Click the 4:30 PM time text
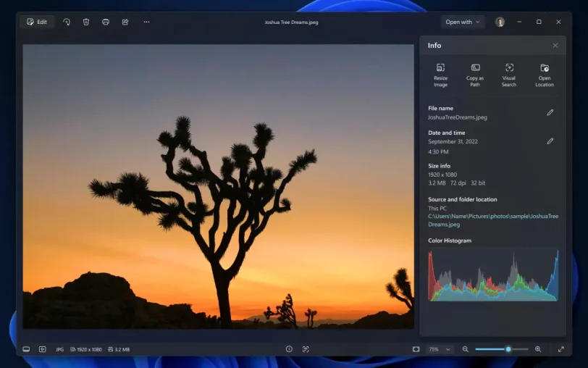This screenshot has width=588, height=368. [x=438, y=151]
